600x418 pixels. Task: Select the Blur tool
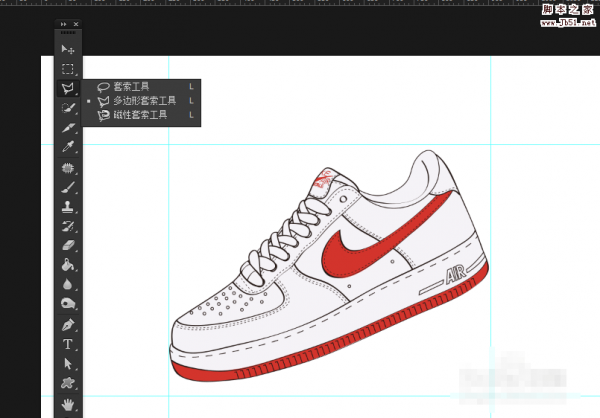click(x=68, y=285)
